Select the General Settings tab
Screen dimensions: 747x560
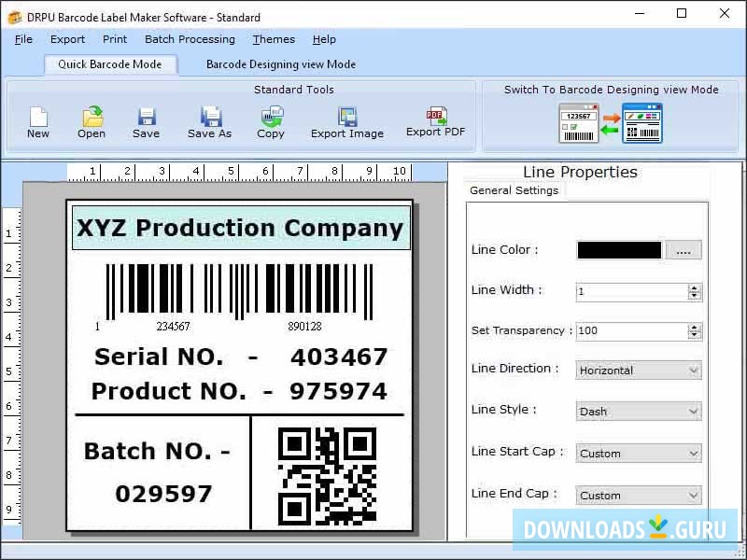514,190
